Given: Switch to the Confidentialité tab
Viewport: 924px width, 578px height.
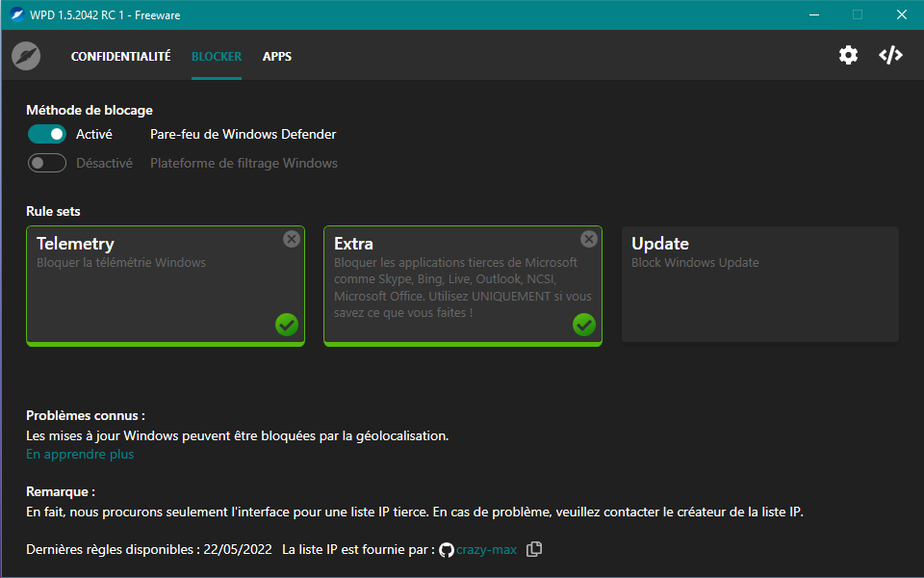Looking at the screenshot, I should (120, 56).
